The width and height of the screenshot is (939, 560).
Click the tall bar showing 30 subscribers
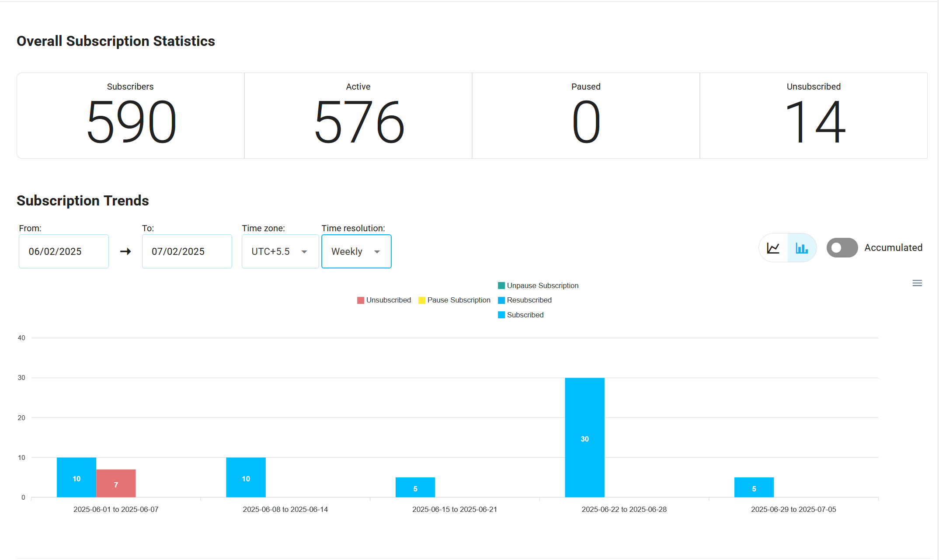click(x=584, y=437)
